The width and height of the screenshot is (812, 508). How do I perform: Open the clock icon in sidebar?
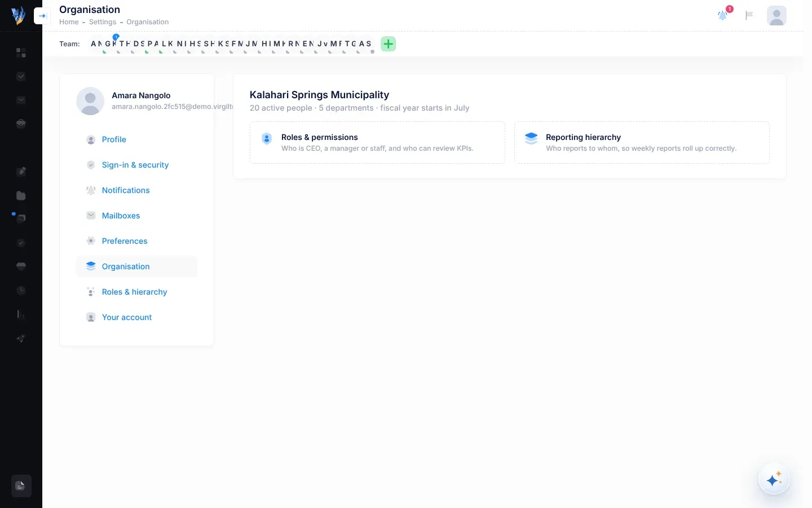pyautogui.click(x=21, y=290)
